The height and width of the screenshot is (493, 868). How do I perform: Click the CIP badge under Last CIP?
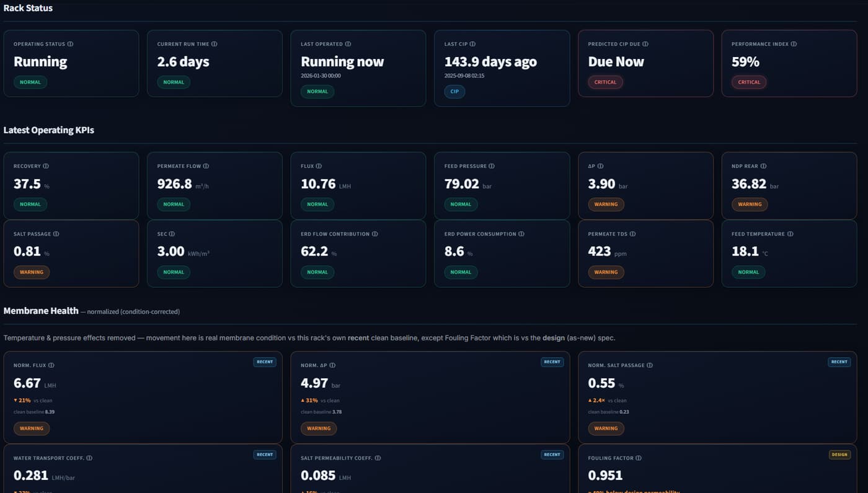454,91
